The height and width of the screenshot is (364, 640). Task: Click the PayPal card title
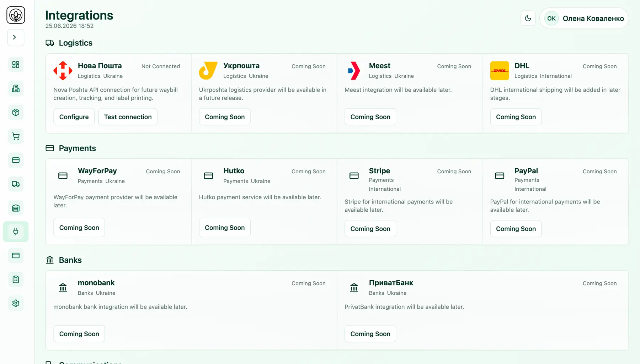point(526,171)
